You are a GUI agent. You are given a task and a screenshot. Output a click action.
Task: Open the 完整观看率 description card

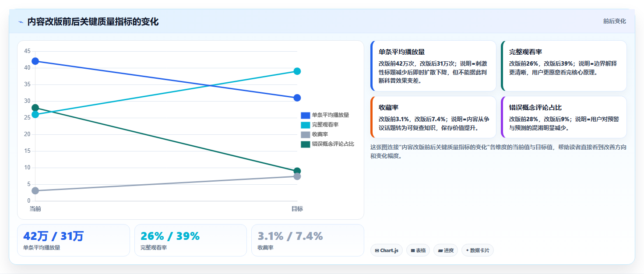click(x=563, y=66)
